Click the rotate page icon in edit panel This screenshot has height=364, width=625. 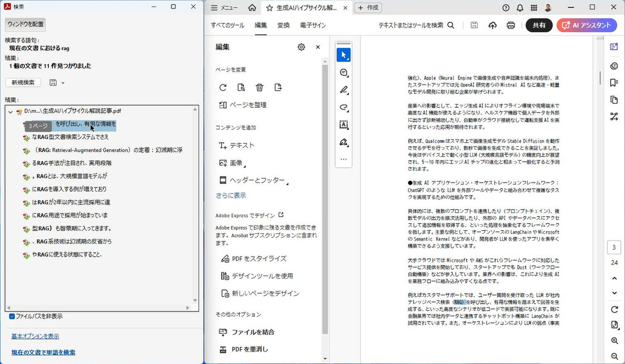click(x=223, y=87)
